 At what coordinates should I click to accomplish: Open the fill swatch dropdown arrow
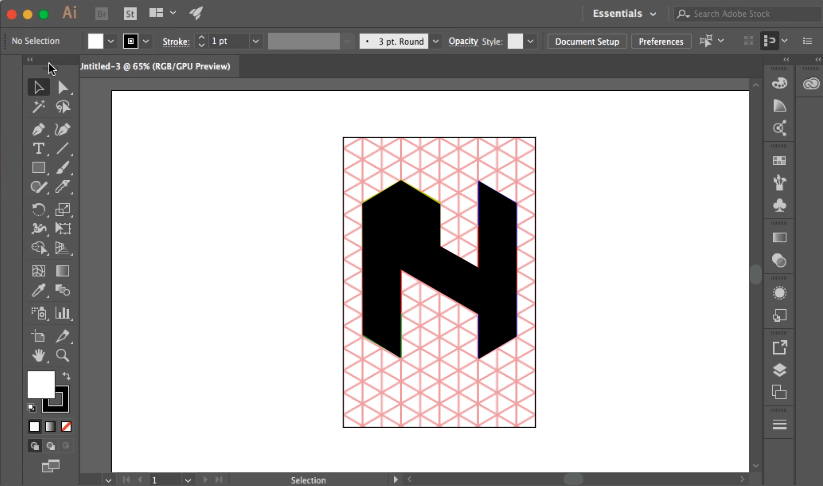pyautogui.click(x=111, y=41)
